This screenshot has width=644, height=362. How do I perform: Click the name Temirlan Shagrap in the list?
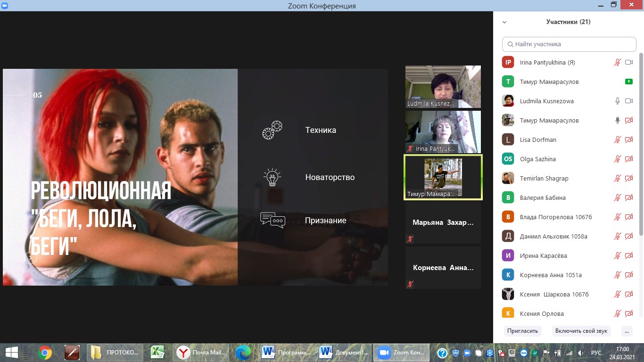click(544, 178)
